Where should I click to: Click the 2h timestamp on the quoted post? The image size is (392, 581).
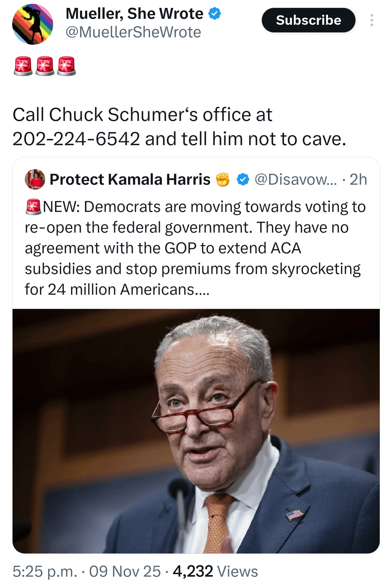[x=358, y=179]
